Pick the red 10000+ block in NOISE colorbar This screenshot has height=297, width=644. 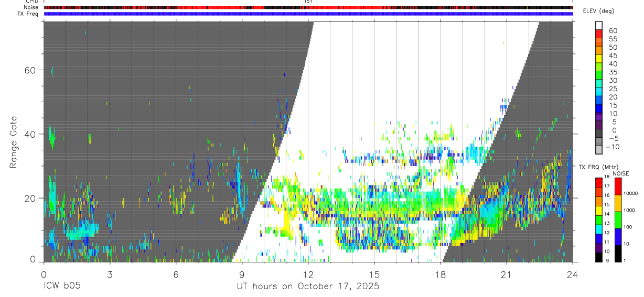click(x=618, y=186)
